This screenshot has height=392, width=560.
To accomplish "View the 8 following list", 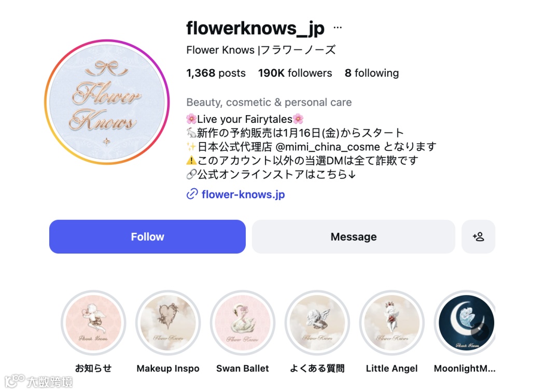I will pos(371,73).
